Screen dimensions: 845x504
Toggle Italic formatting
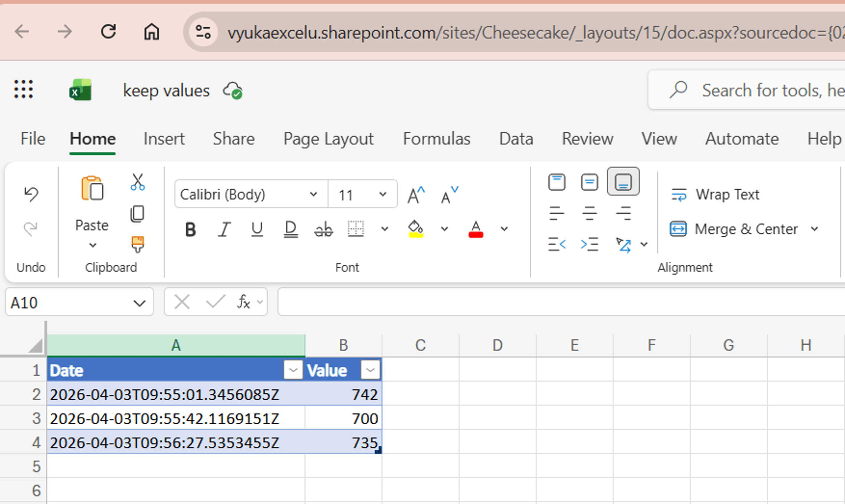224,229
